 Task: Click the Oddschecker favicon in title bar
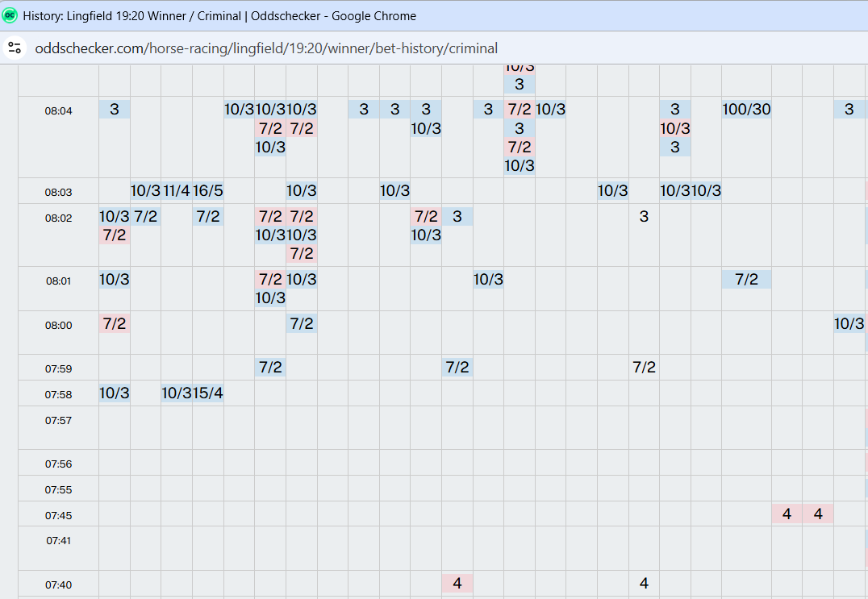(10, 15)
